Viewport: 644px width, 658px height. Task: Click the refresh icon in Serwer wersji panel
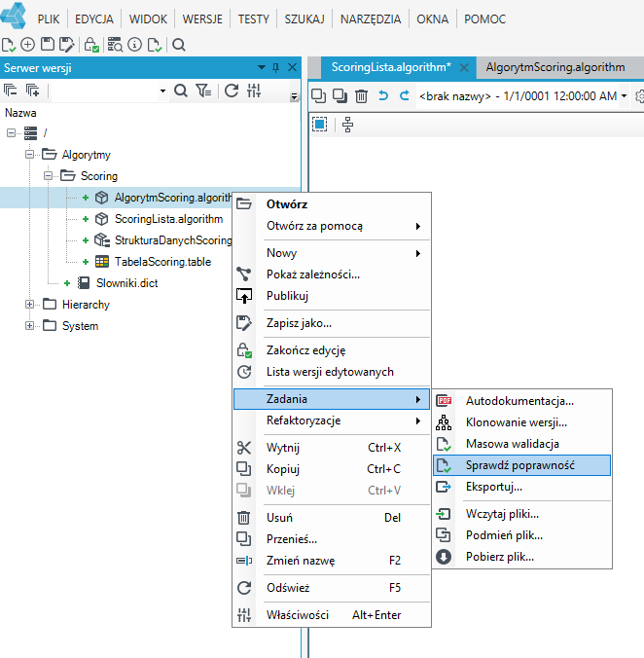(232, 91)
